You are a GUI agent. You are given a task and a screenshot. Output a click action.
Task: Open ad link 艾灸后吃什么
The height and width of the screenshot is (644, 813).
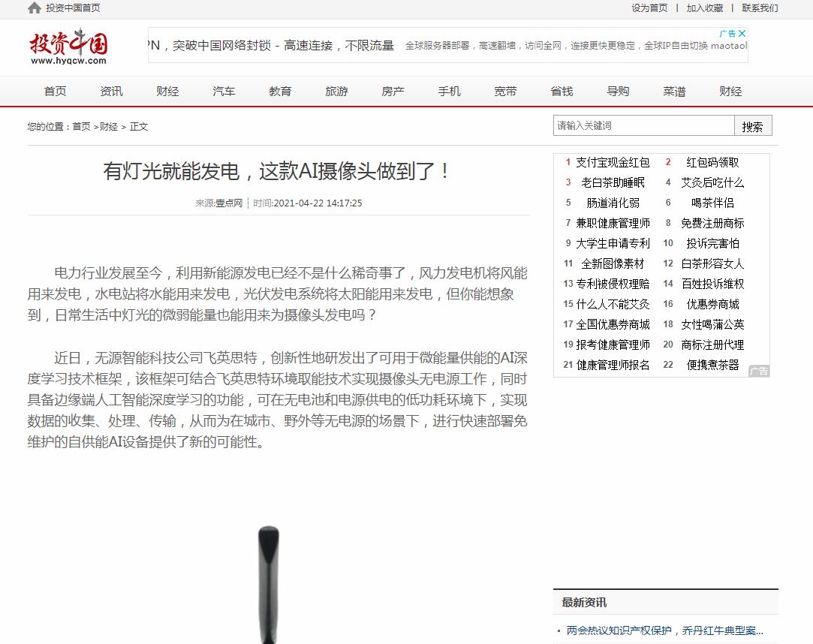point(712,182)
